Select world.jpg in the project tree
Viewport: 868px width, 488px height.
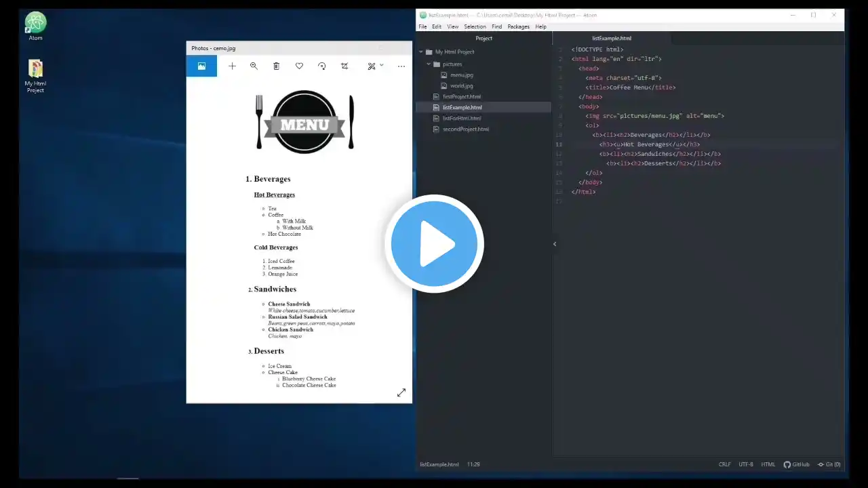coord(462,85)
